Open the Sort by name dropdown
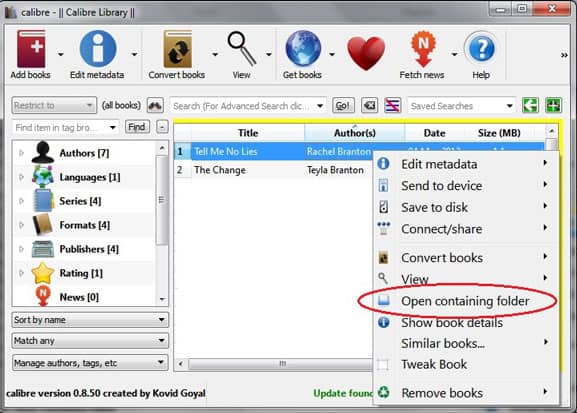This screenshot has width=577, height=413. pyautogui.click(x=90, y=320)
